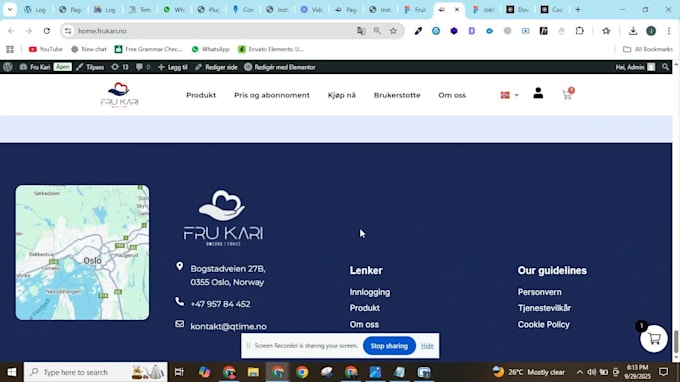Click the location pin icon by the address
The image size is (680, 382).
point(180,266)
